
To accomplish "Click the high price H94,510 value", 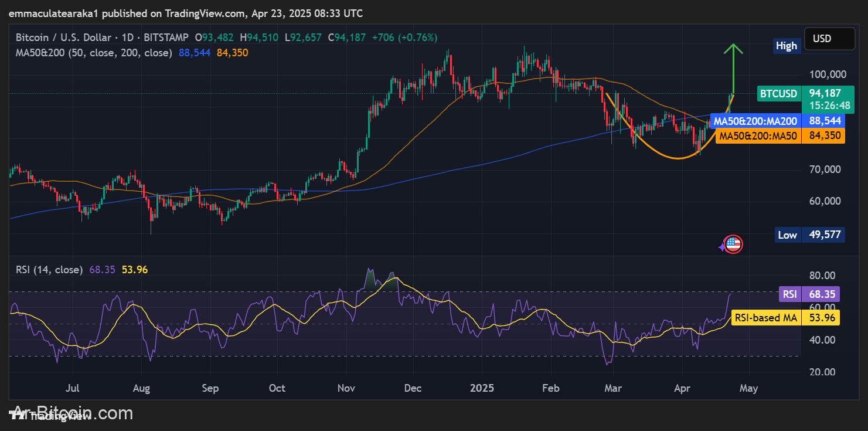I will tap(259, 38).
